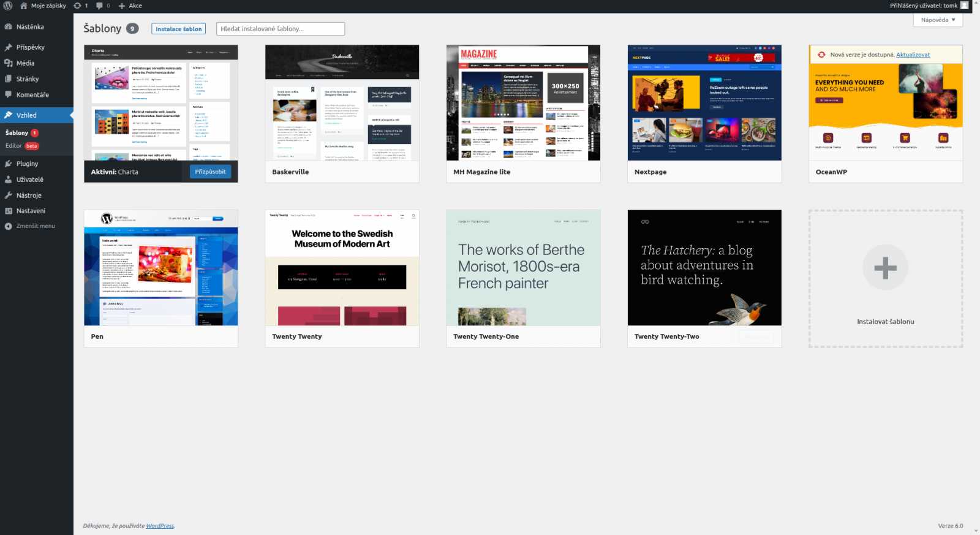The image size is (980, 535).
Task: Click the Stránky pages icon
Action: (8, 79)
